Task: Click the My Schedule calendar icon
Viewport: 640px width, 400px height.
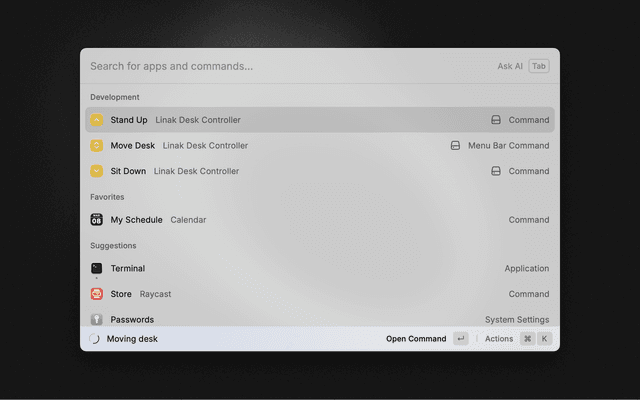Action: point(97,220)
